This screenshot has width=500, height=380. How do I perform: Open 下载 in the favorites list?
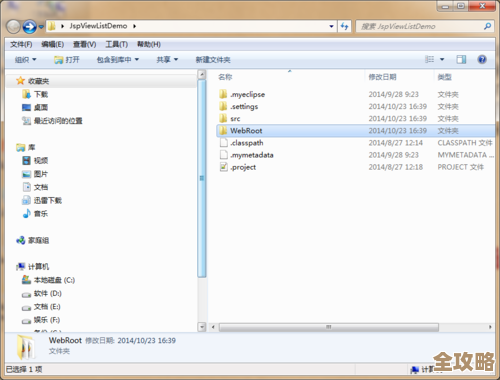[41, 94]
